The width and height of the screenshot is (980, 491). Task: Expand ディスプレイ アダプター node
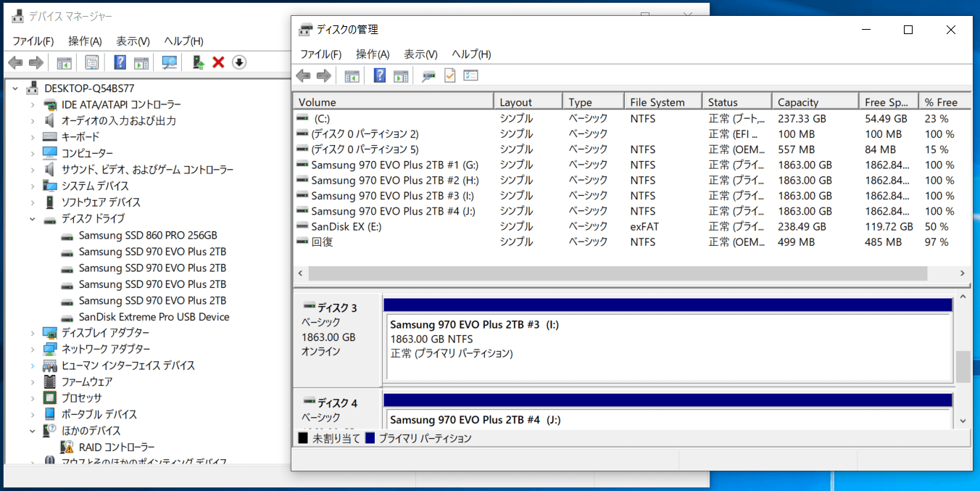32,333
